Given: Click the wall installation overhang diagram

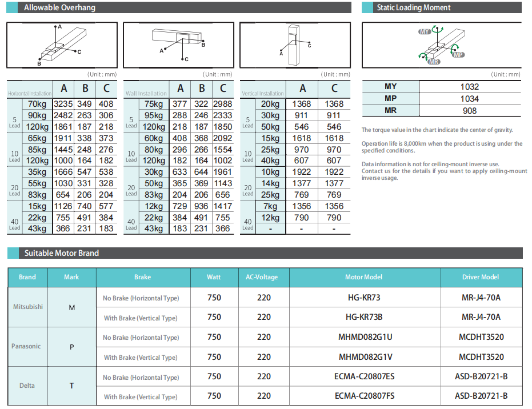Looking at the screenshot, I should (178, 45).
